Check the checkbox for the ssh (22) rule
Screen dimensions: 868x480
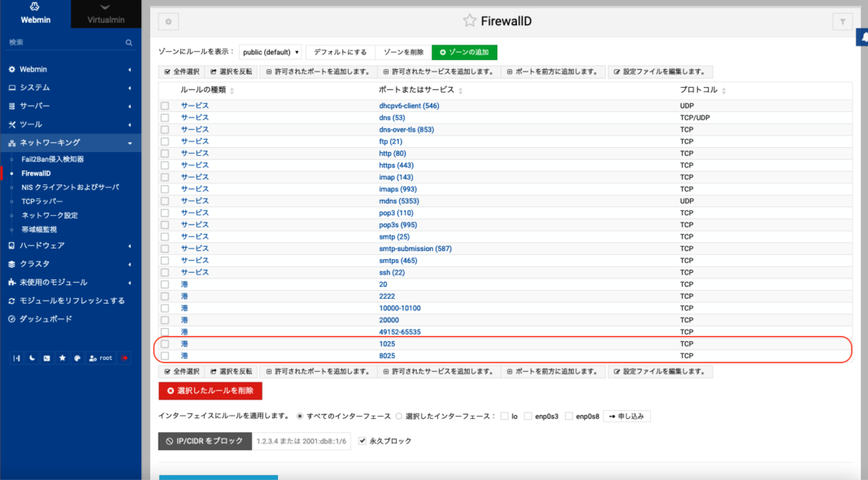pyautogui.click(x=165, y=272)
